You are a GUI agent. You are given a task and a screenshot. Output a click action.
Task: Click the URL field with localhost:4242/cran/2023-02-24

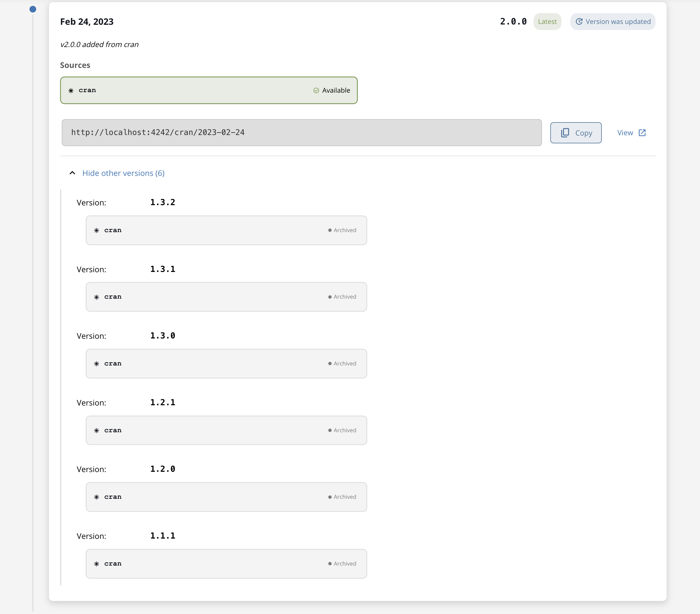(x=302, y=132)
